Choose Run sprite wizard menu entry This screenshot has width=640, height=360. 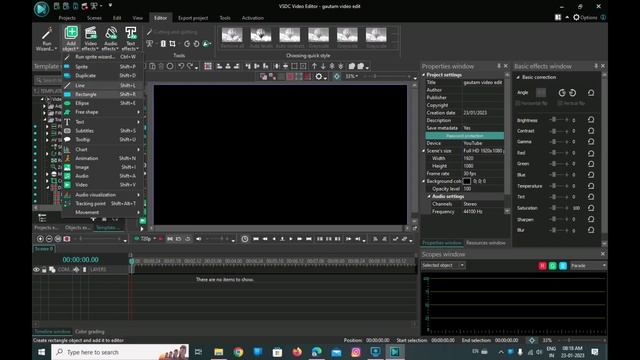click(102, 57)
